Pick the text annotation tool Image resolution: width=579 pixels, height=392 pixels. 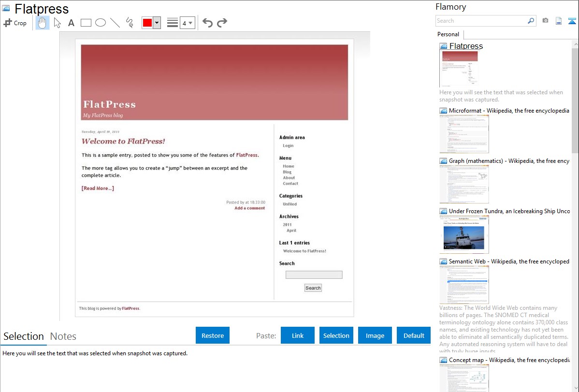(71, 23)
